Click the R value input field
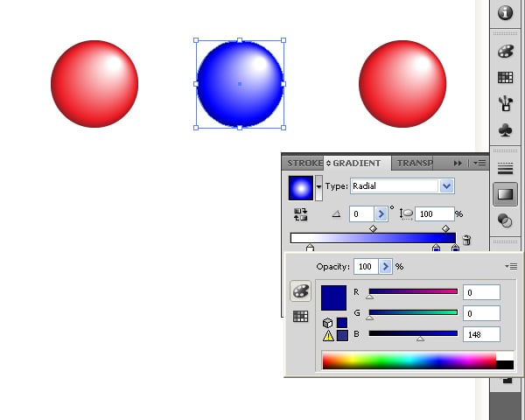Image resolution: width=525 pixels, height=420 pixels. [x=481, y=292]
